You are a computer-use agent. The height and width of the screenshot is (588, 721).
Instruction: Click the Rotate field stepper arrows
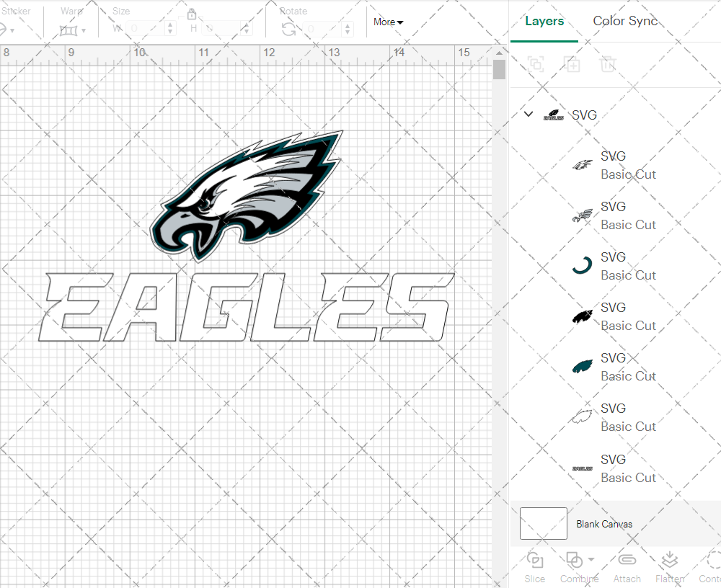click(348, 29)
